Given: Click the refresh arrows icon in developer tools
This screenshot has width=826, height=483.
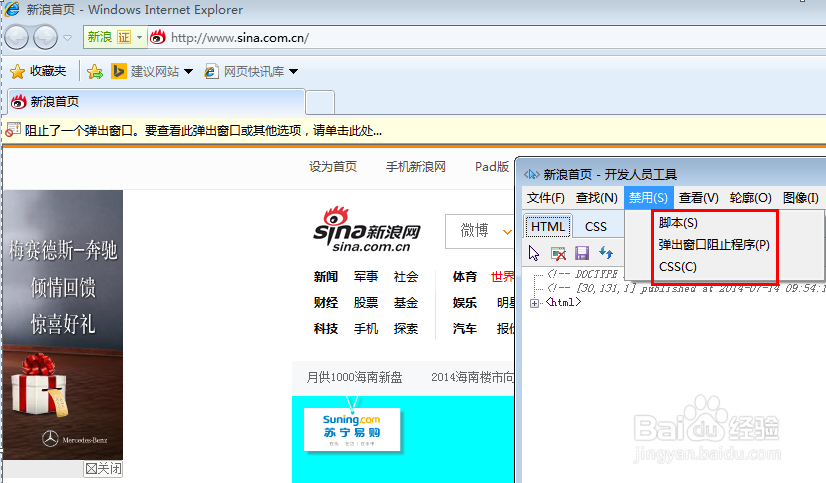Looking at the screenshot, I should [606, 253].
